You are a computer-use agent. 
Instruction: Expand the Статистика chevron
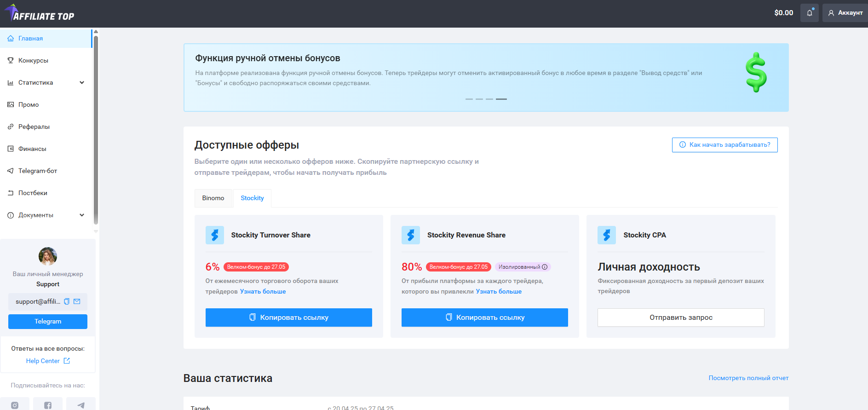(x=82, y=82)
